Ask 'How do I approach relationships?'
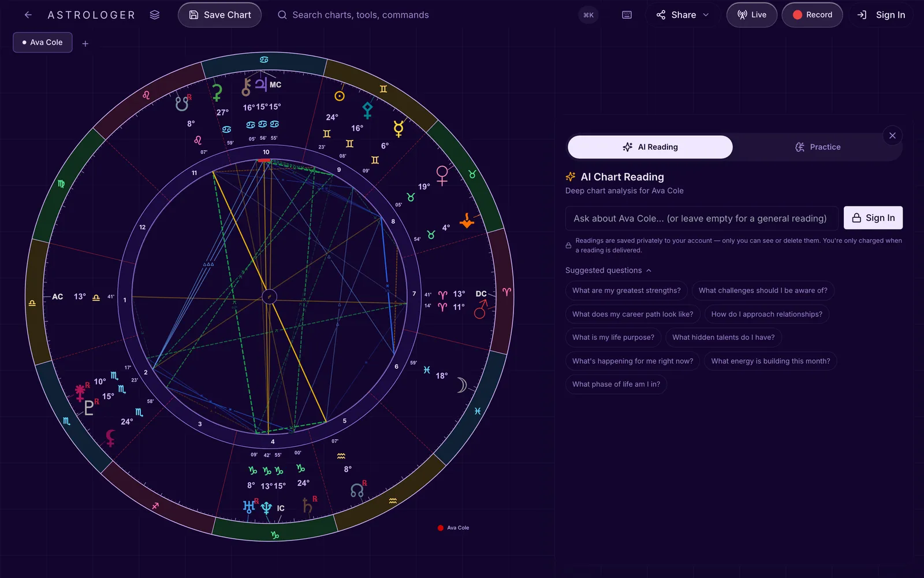 point(767,314)
